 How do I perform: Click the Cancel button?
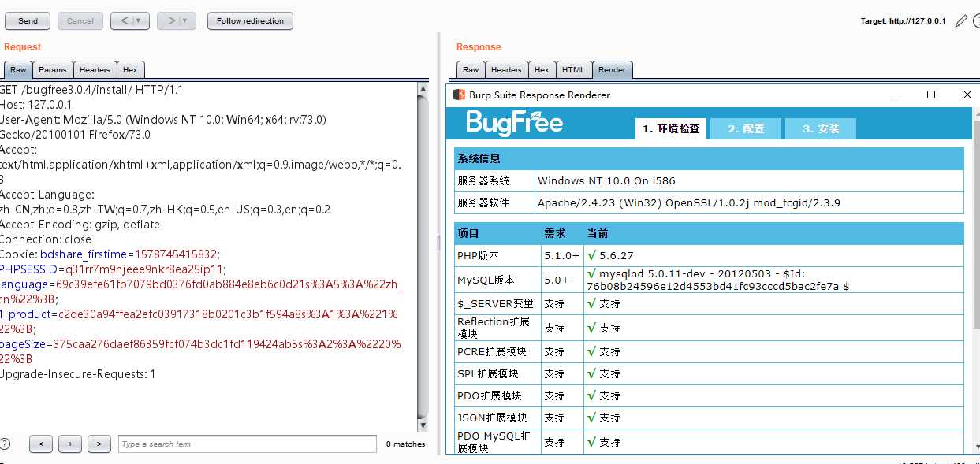tap(80, 21)
